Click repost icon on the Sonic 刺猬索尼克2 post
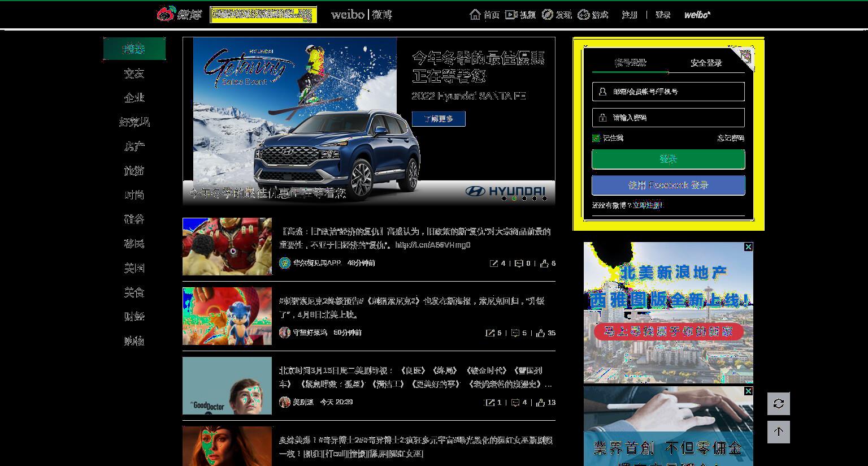The width and height of the screenshot is (868, 466). [x=491, y=333]
